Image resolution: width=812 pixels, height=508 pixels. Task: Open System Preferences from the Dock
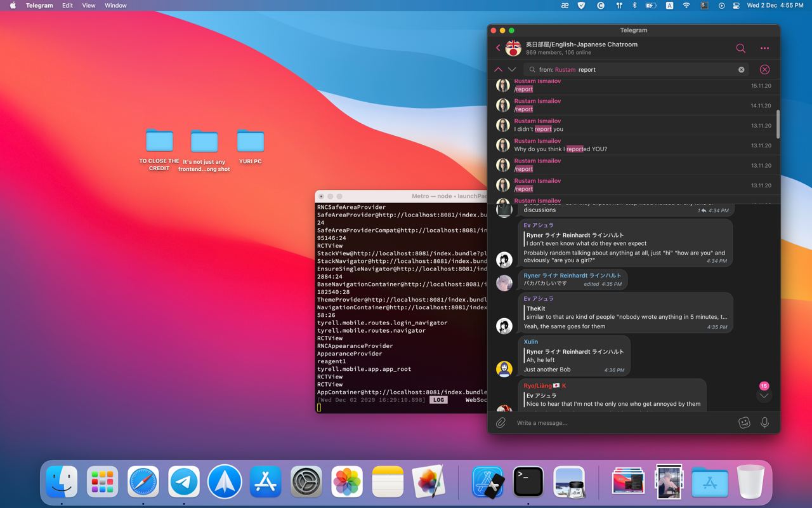[x=306, y=481]
